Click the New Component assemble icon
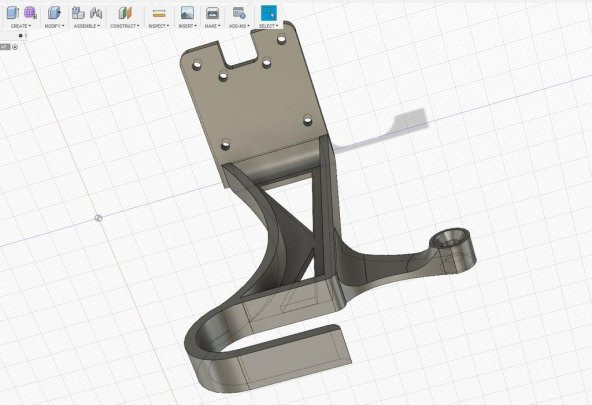Screen dimensions: 592x405 78,12
